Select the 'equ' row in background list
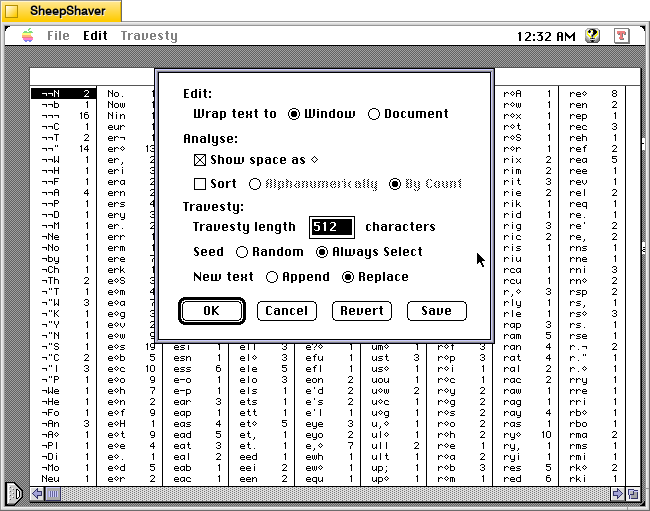Viewport: 650px width, 511px height. (328, 479)
